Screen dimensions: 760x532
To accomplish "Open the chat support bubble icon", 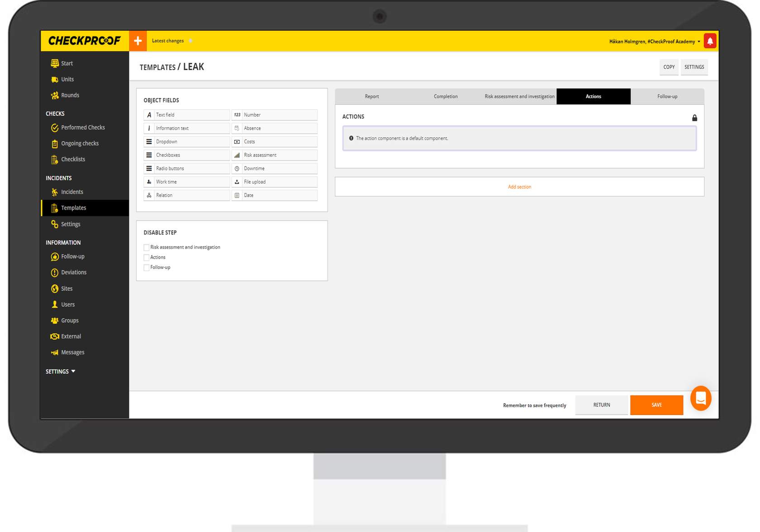I will 701,398.
